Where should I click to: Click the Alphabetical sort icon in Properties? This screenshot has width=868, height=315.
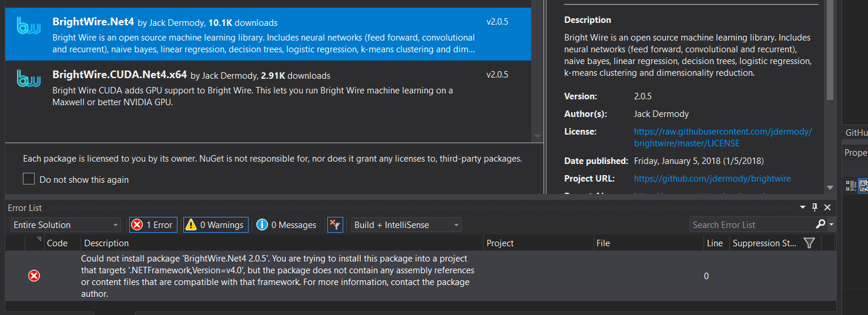[863, 186]
